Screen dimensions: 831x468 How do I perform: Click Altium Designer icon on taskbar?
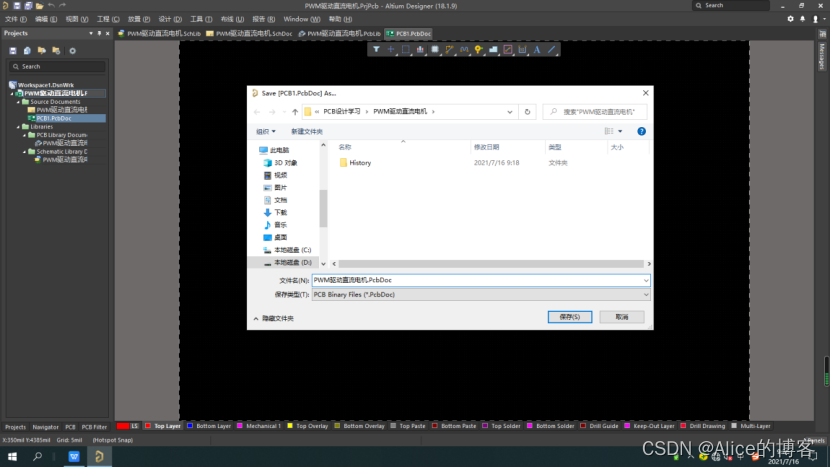pyautogui.click(x=99, y=456)
